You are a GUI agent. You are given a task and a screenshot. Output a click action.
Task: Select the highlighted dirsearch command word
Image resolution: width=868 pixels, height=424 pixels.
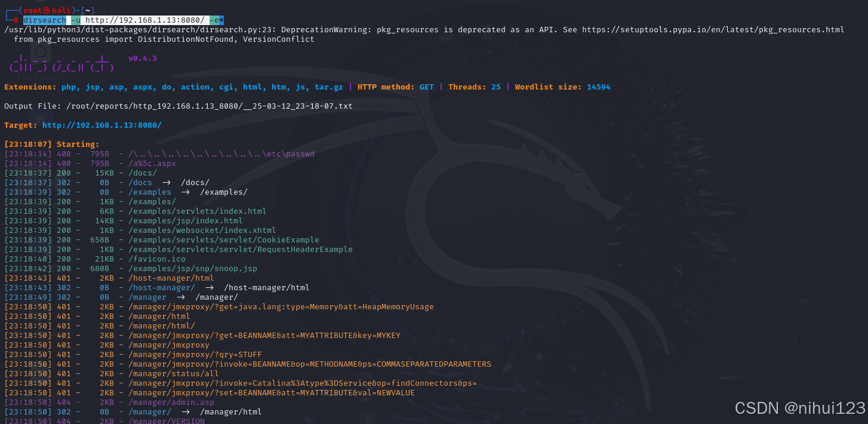[x=45, y=20]
